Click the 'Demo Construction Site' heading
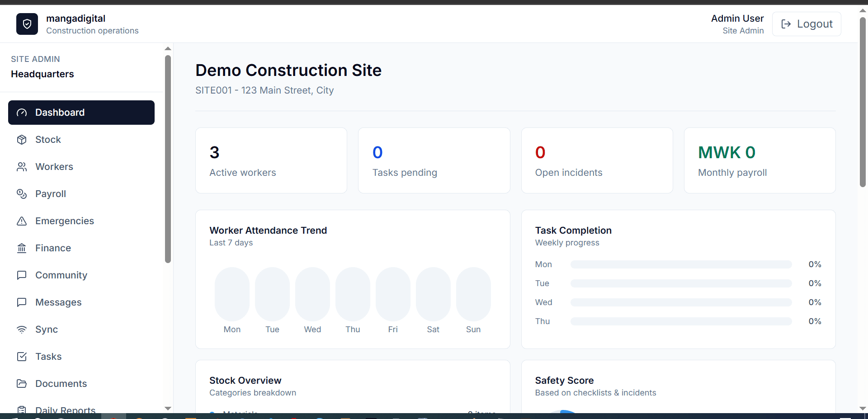The image size is (868, 419). [288, 71]
